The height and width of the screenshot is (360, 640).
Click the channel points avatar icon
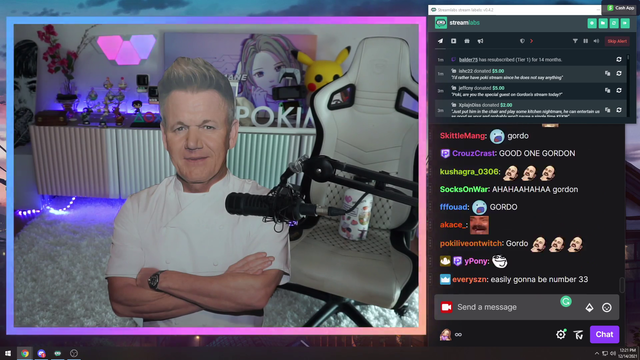pos(445,335)
